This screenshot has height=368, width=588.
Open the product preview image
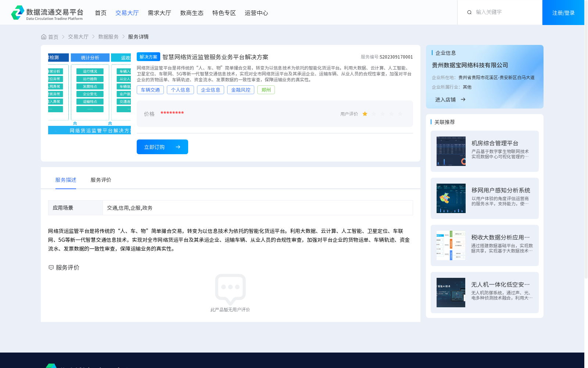click(89, 93)
